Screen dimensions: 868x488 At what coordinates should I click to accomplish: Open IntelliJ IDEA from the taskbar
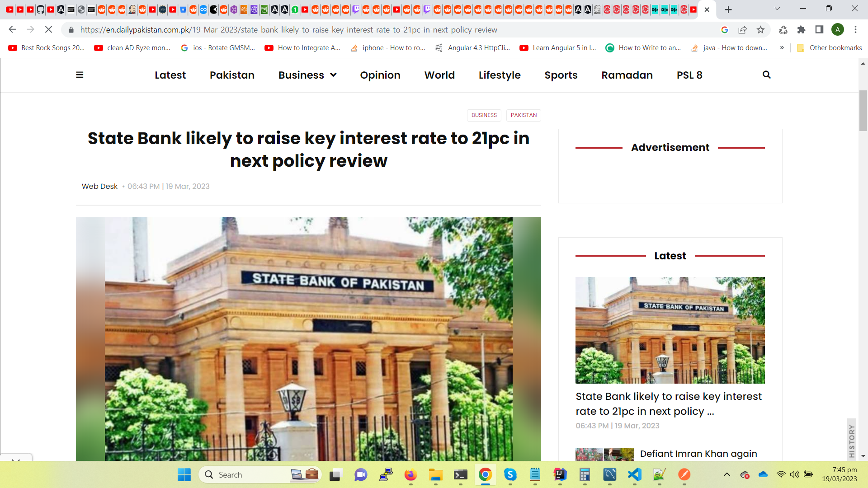(560, 474)
